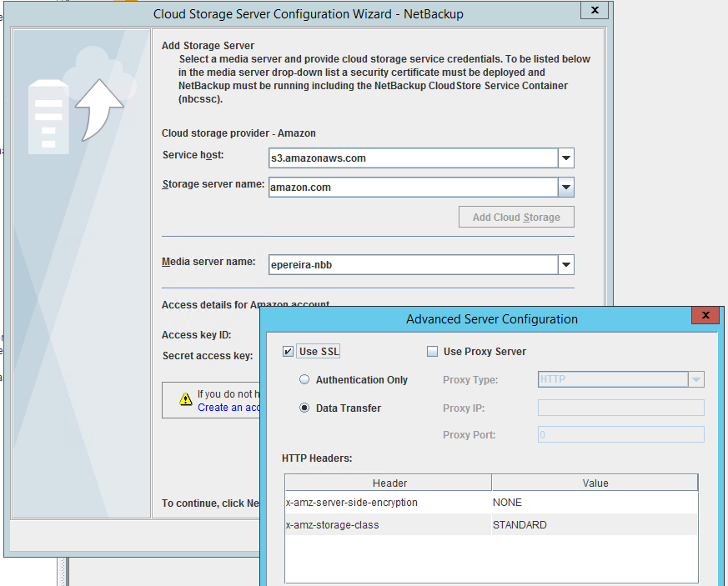The height and width of the screenshot is (586, 728).
Task: Click the yellow warning triangle icon
Action: point(186,399)
